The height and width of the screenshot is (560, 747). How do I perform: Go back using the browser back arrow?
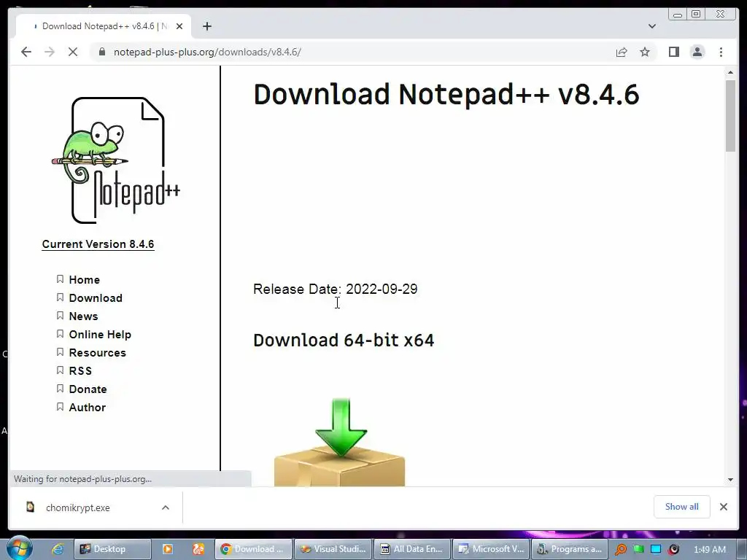pyautogui.click(x=26, y=52)
